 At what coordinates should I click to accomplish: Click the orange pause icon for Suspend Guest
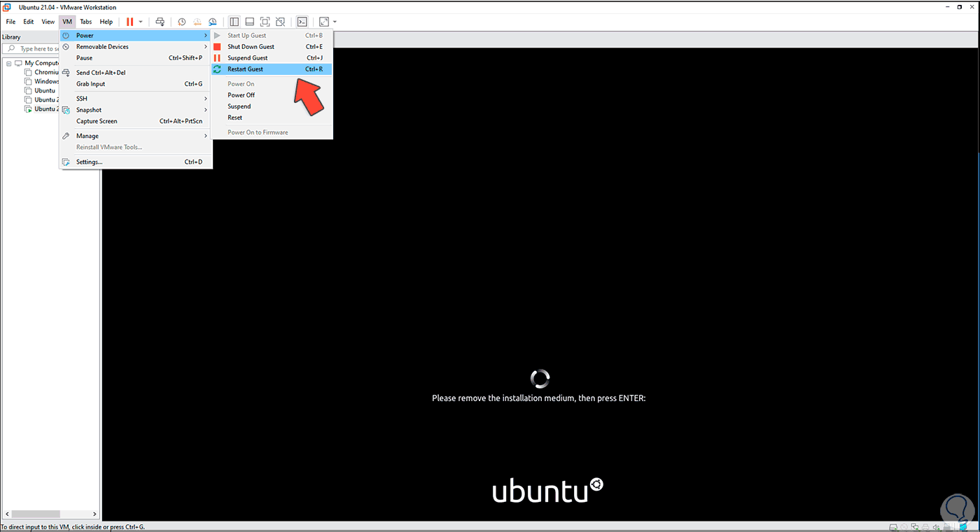(x=217, y=58)
